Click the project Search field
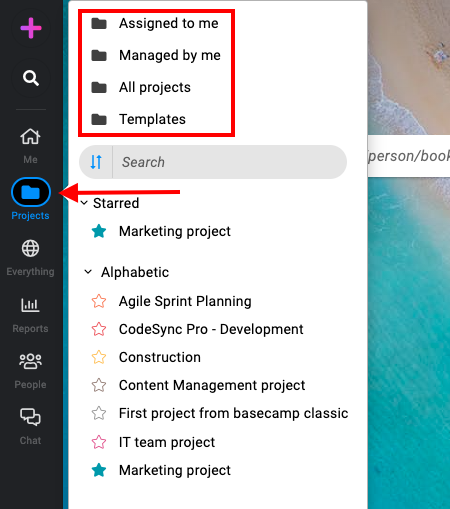 point(229,162)
